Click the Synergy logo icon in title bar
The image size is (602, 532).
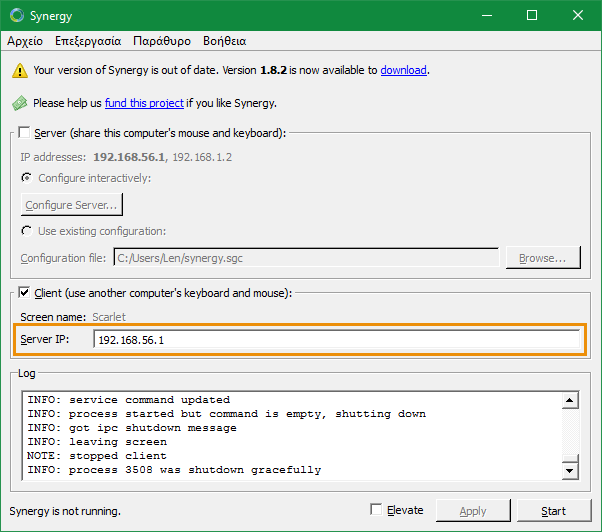pyautogui.click(x=17, y=15)
